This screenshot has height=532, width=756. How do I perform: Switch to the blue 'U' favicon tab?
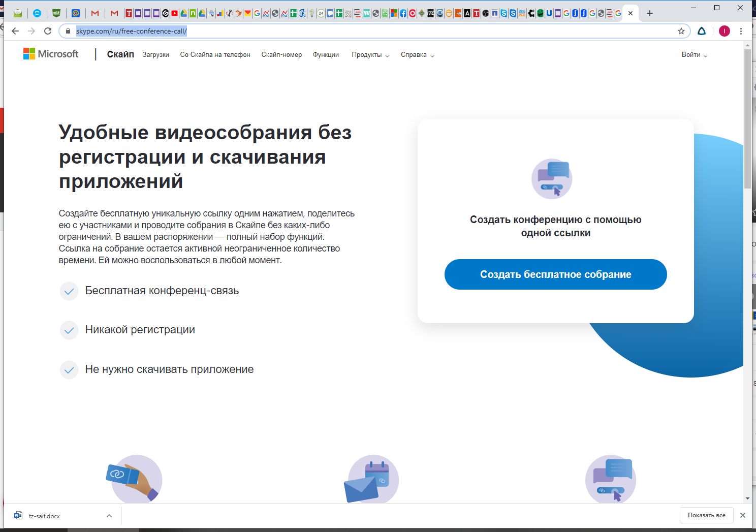[x=549, y=13]
